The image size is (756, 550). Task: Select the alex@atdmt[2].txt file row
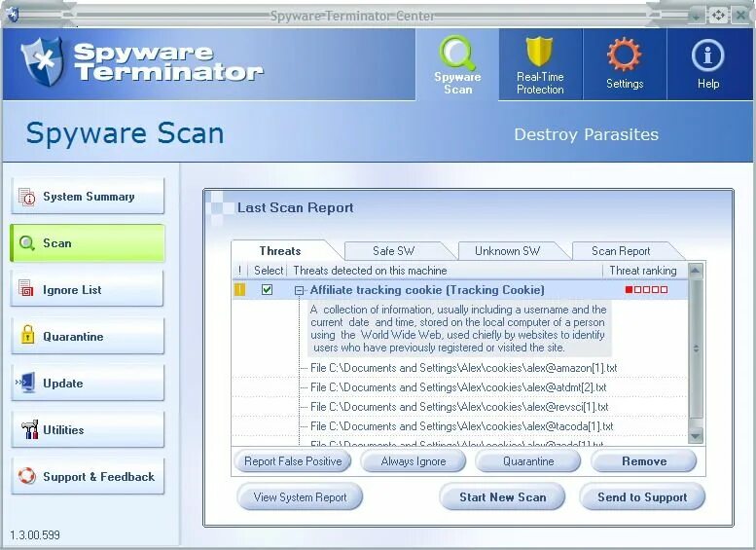[458, 387]
